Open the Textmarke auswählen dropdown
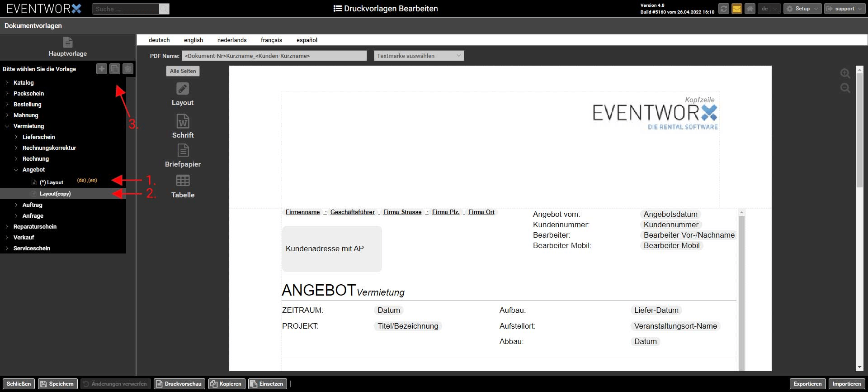Image resolution: width=868 pixels, height=392 pixels. (419, 56)
